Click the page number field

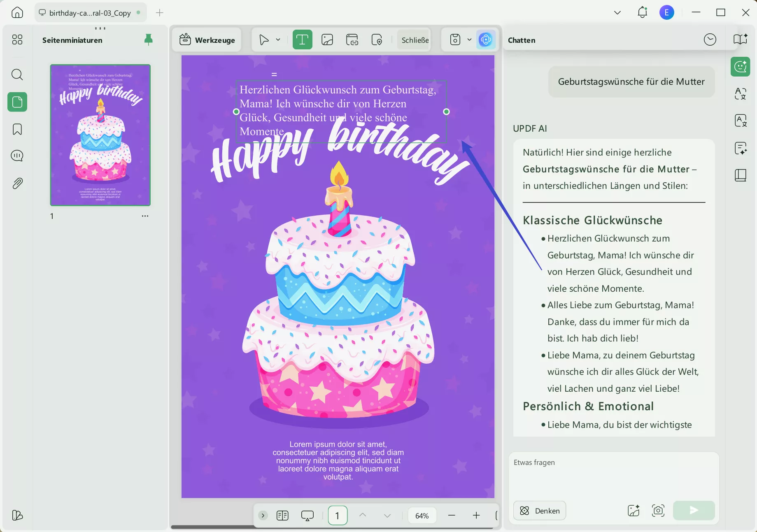[338, 516]
